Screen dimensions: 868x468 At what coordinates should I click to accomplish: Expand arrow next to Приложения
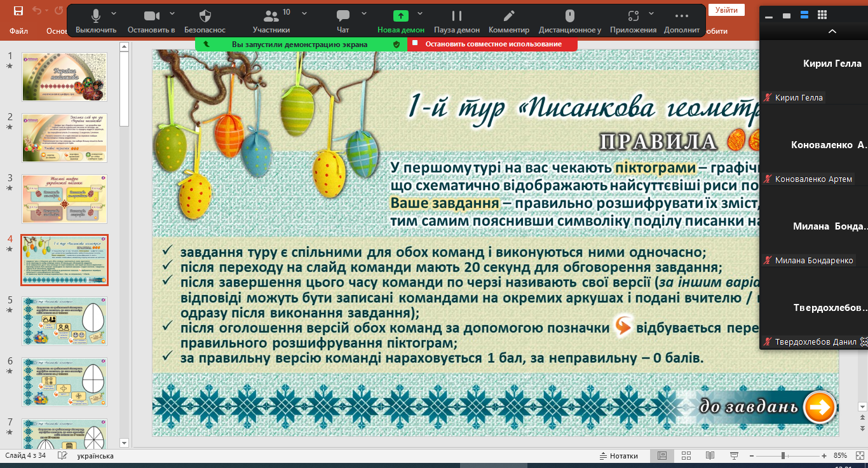click(652, 13)
